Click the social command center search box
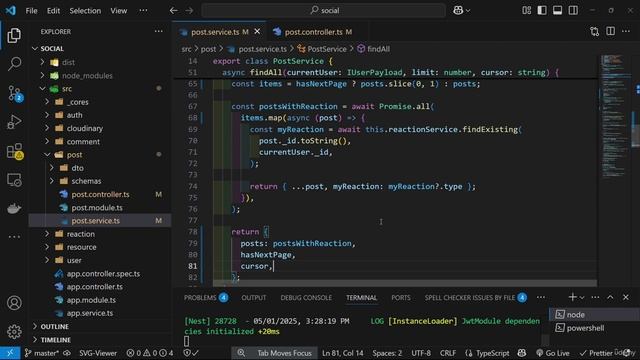640x360 pixels. pyautogui.click(x=324, y=11)
